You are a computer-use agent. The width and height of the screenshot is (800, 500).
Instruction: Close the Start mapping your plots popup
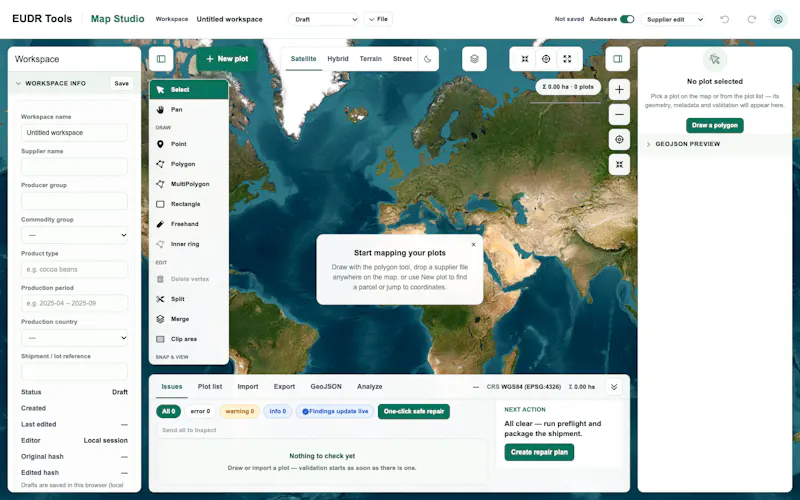point(473,244)
